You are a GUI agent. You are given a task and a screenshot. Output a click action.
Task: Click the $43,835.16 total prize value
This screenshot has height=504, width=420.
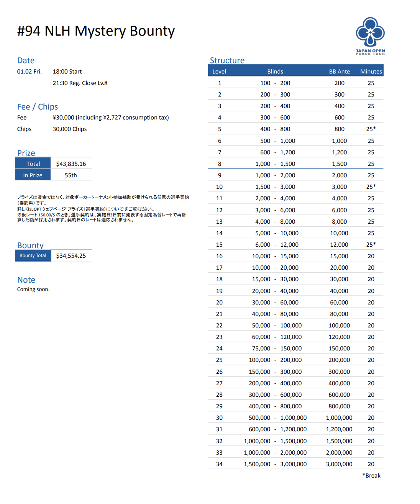71,164
